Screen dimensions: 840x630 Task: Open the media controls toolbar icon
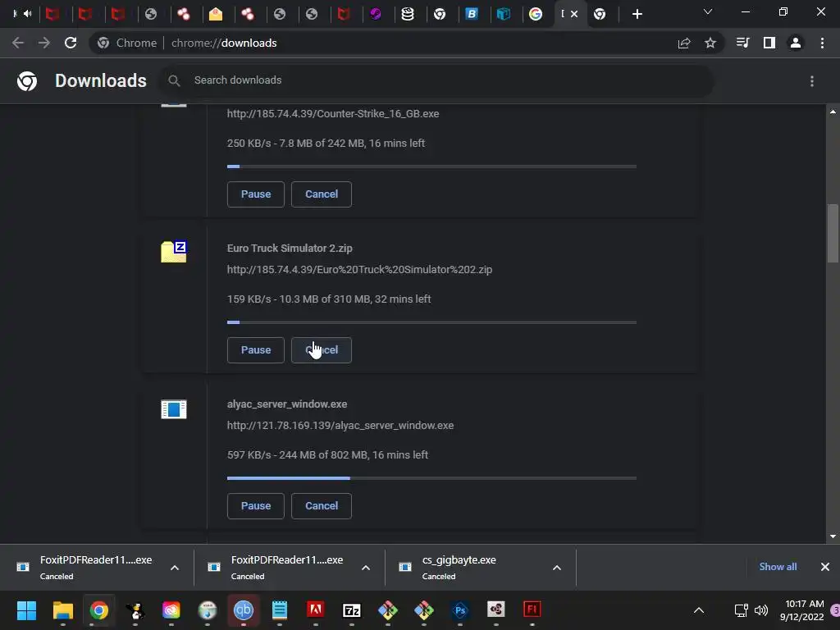tap(742, 43)
